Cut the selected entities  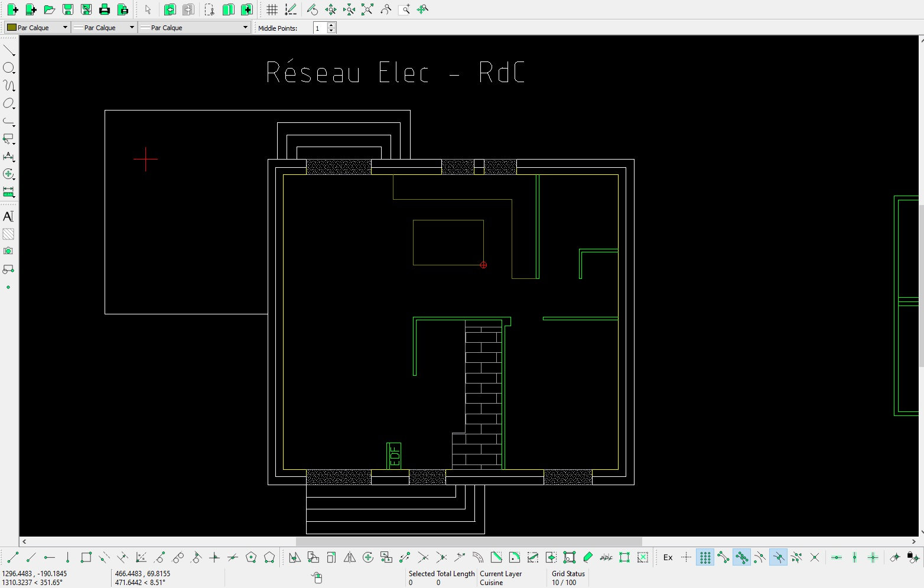click(209, 9)
